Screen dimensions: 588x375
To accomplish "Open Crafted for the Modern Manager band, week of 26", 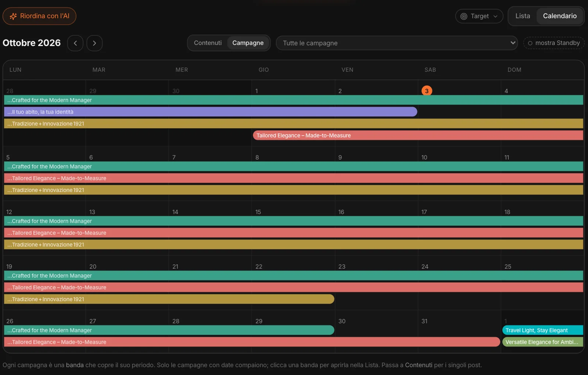I will (169, 330).
